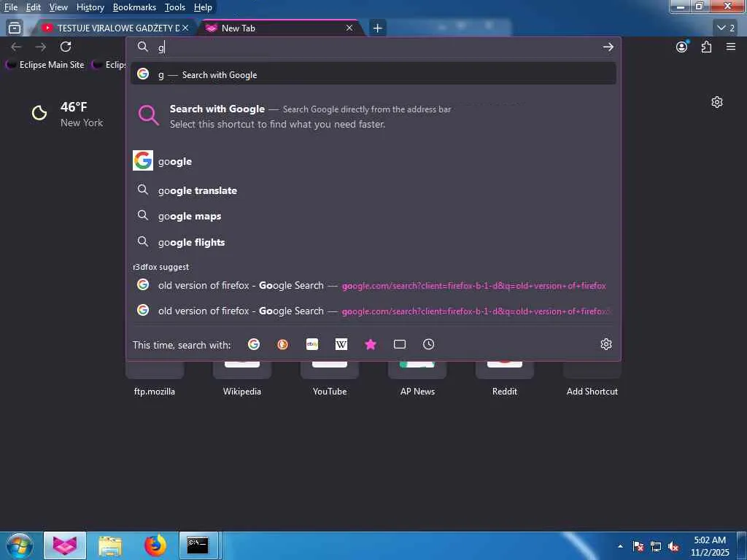Search this time with DuckDuckGo icon
The height and width of the screenshot is (560, 747).
coord(283,344)
